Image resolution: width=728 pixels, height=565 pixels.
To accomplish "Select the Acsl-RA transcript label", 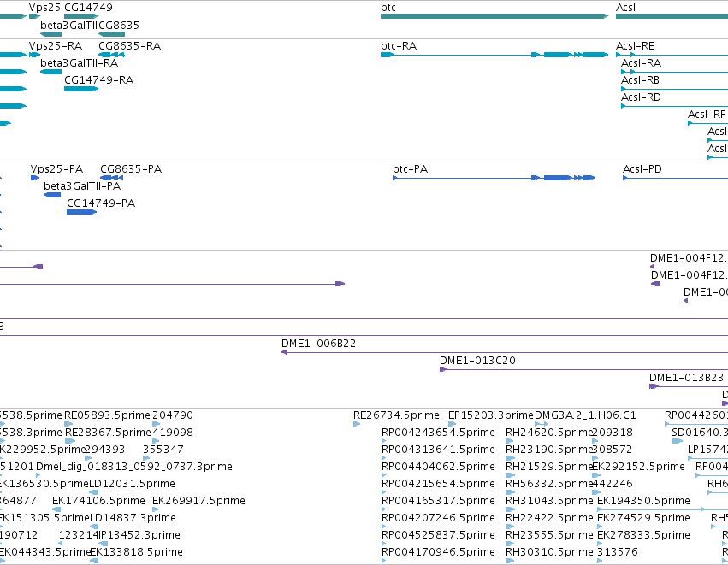I will pyautogui.click(x=641, y=63).
